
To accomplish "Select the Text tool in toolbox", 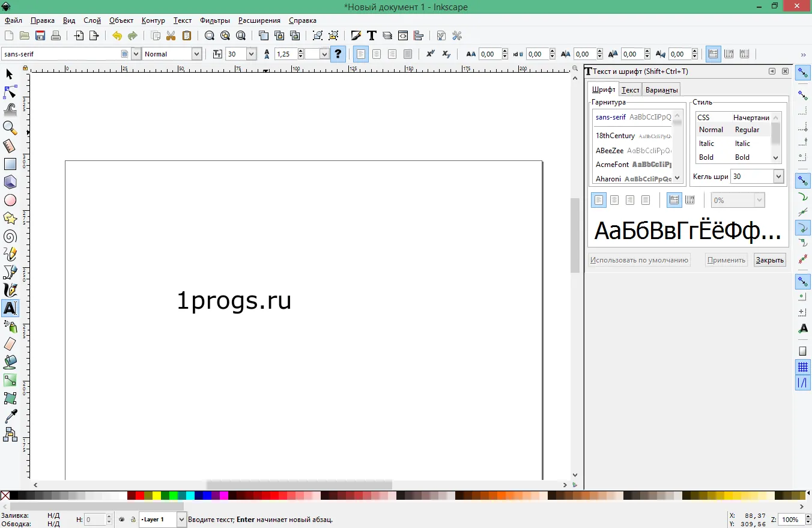I will [10, 308].
